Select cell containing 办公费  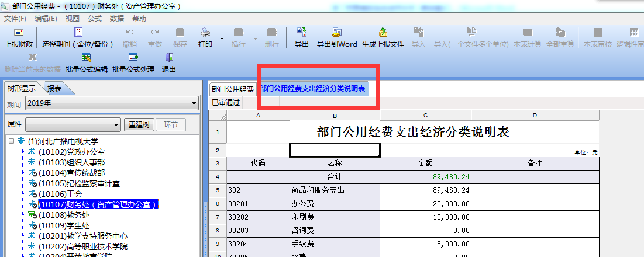[334, 203]
